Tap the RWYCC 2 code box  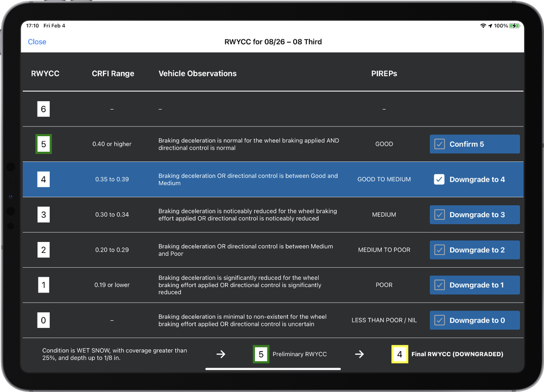coord(43,250)
